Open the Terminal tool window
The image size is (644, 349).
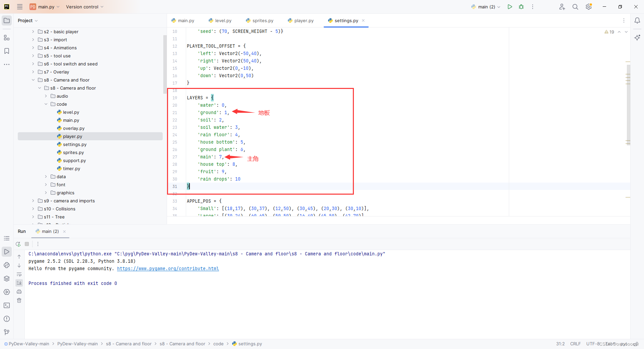pos(7,305)
